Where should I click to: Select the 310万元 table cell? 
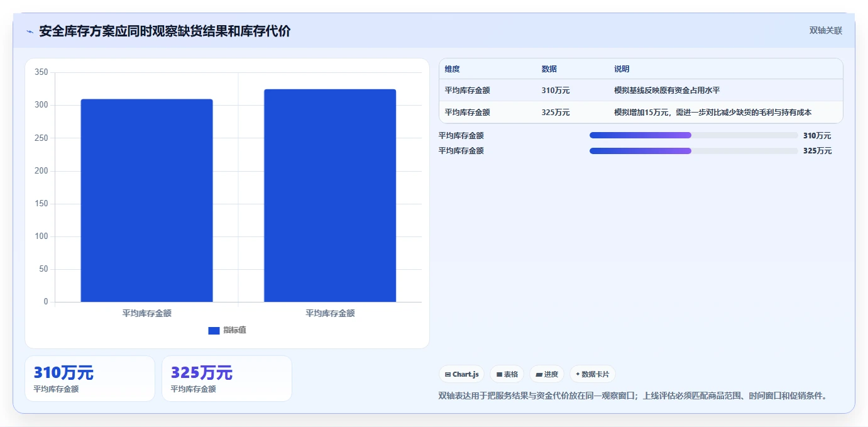pos(556,91)
